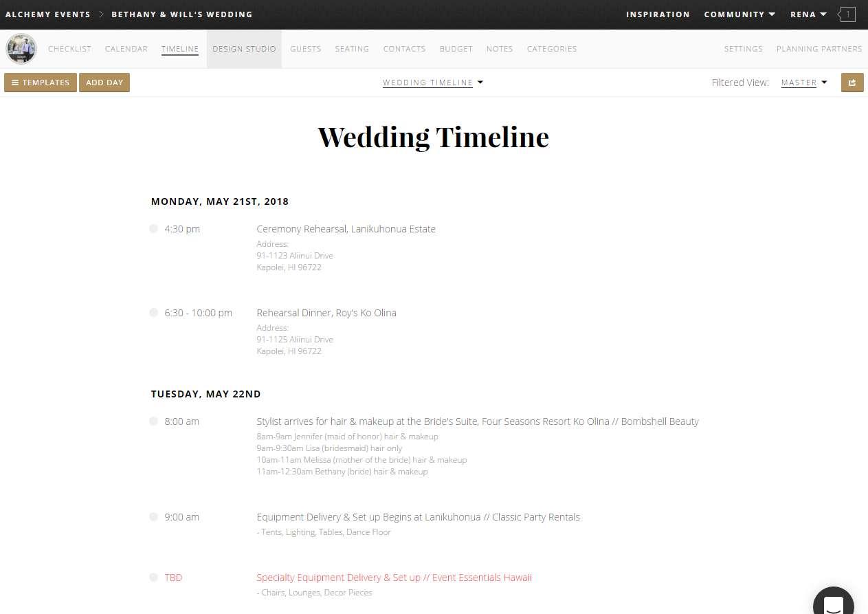
Task: Click the 10am-11am Melissa hair & makeup note
Action: point(361,460)
